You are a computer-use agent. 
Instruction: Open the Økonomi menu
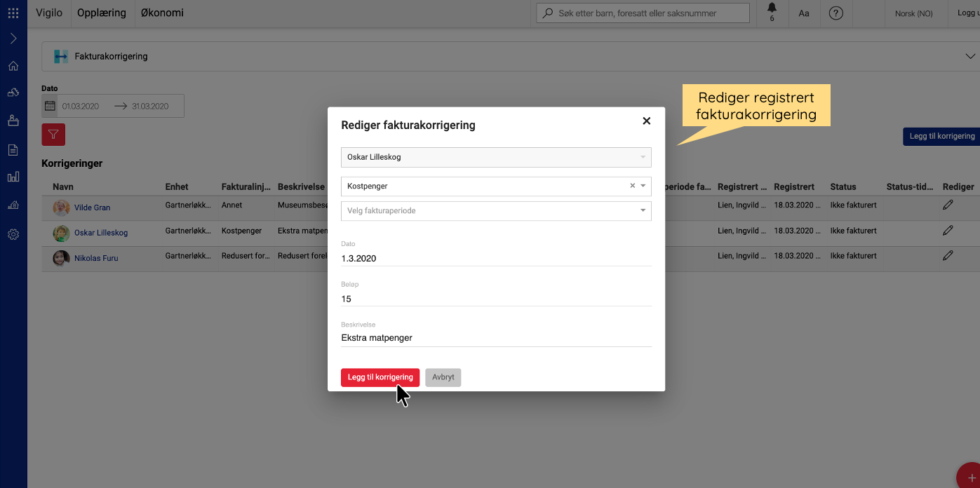(x=162, y=13)
